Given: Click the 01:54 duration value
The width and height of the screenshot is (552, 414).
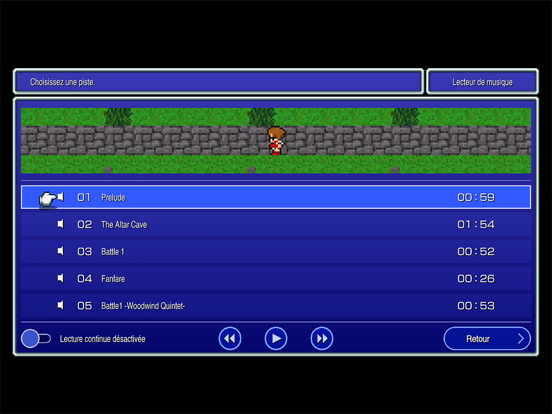Looking at the screenshot, I should (x=476, y=225).
